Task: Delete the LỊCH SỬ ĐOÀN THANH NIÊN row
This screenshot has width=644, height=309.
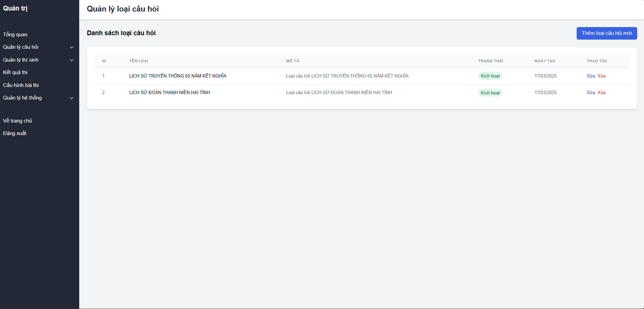Action: click(x=601, y=93)
